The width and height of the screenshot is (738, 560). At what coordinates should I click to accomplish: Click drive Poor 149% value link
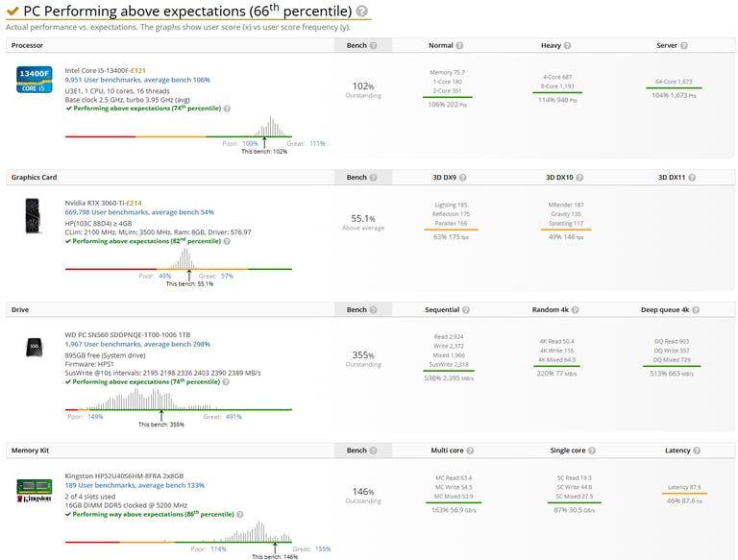pyautogui.click(x=95, y=417)
